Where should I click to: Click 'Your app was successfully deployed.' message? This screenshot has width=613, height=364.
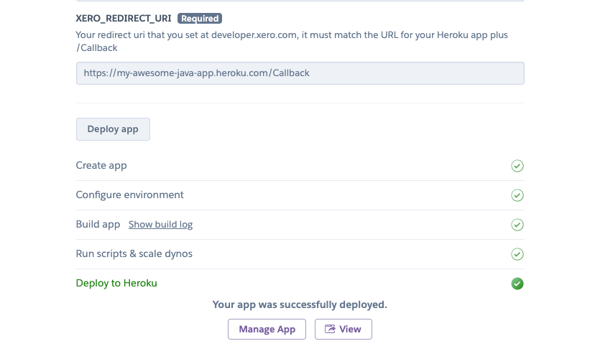pos(300,304)
